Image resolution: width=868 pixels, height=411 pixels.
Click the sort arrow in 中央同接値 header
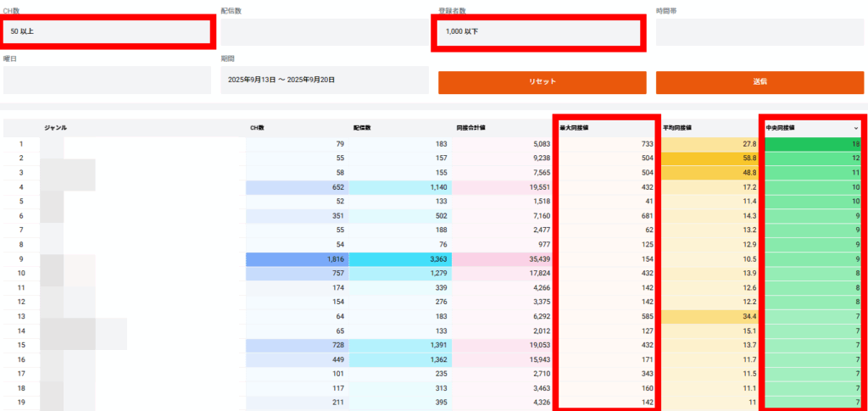(855, 128)
